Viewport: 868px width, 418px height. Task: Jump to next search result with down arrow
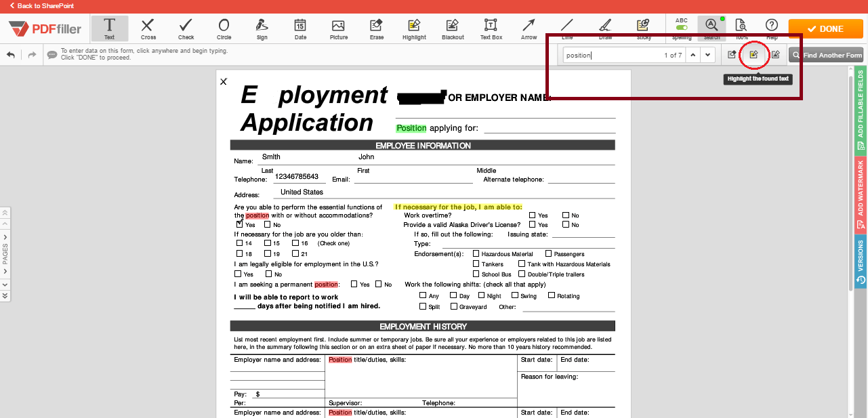(x=707, y=54)
